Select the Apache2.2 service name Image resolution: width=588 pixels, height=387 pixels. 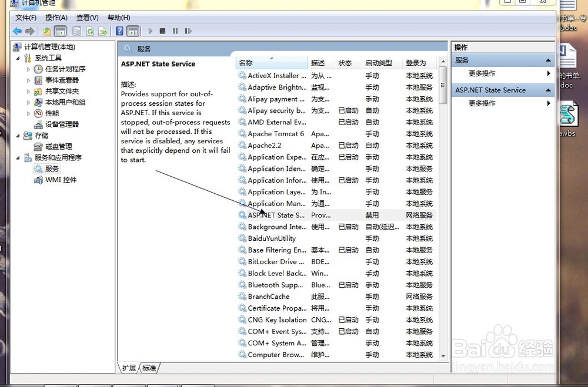click(265, 146)
